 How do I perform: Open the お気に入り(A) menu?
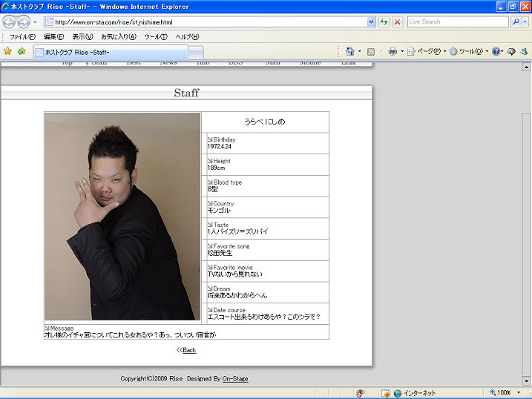119,36
